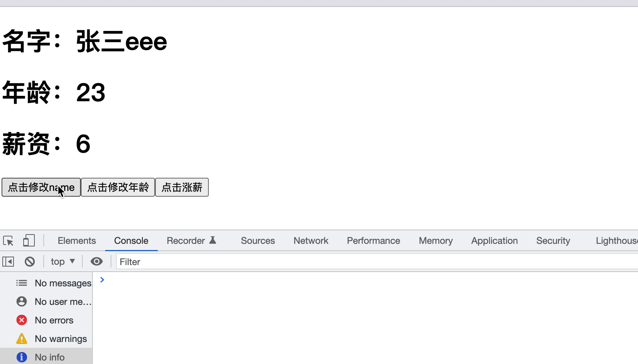This screenshot has width=638, height=364.
Task: Click the "点击涨薪" button
Action: coord(182,187)
